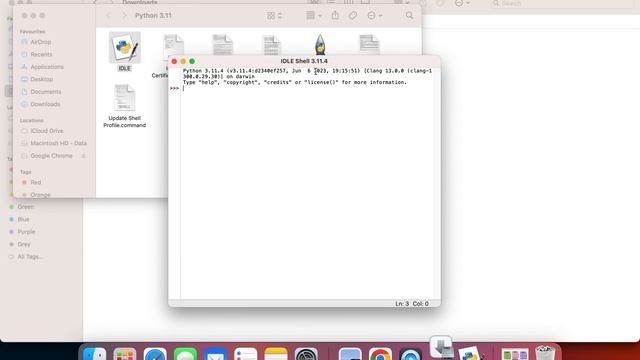Open the Action (ellipsis) menu in Finder toolbar
This screenshot has height=360, width=640.
click(x=374, y=16)
